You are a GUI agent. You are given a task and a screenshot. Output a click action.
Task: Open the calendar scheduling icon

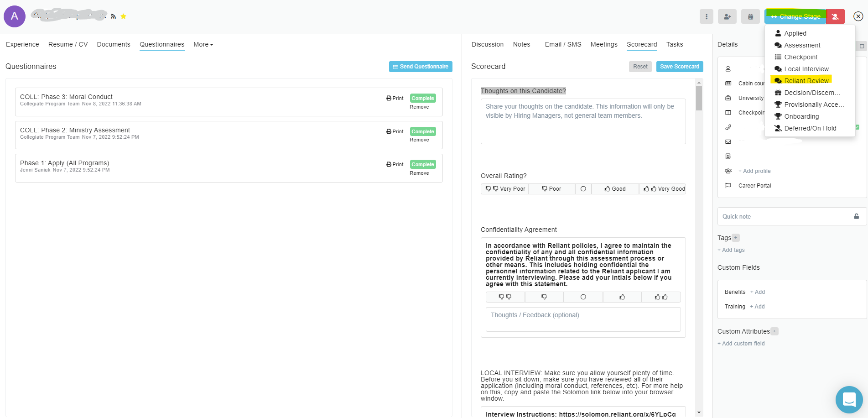tap(750, 16)
